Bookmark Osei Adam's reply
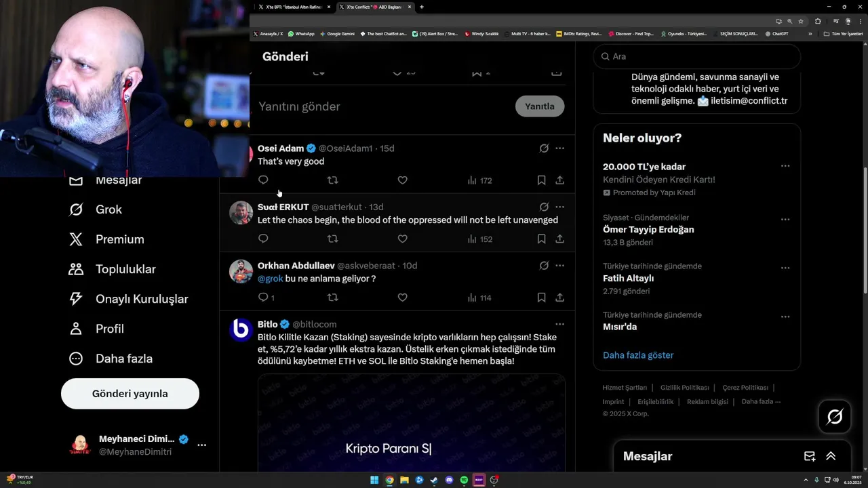The width and height of the screenshot is (868, 488). [541, 180]
